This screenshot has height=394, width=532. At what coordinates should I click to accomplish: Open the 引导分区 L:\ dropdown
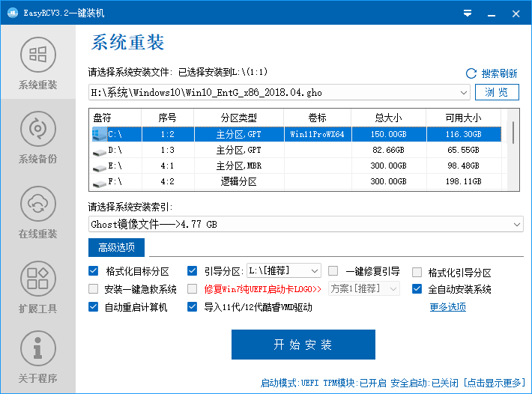pyautogui.click(x=314, y=270)
